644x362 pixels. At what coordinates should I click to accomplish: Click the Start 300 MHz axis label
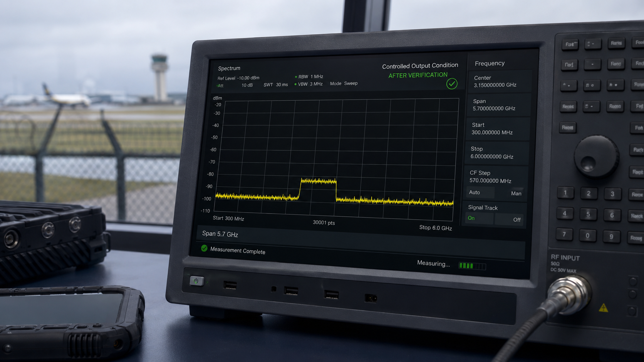coord(228,219)
